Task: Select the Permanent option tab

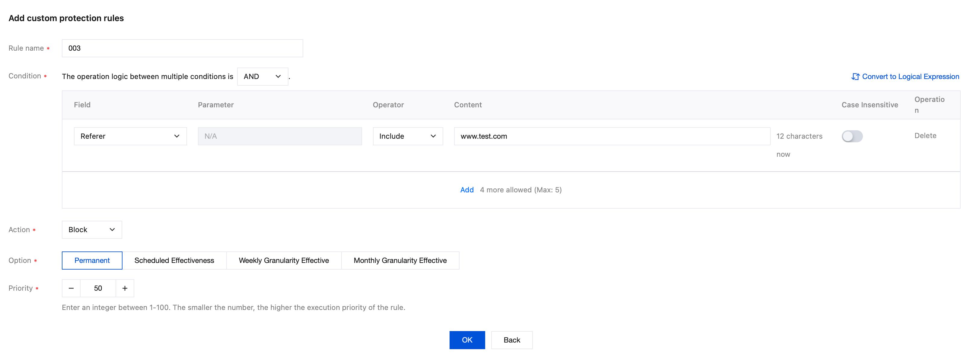Action: tap(92, 261)
